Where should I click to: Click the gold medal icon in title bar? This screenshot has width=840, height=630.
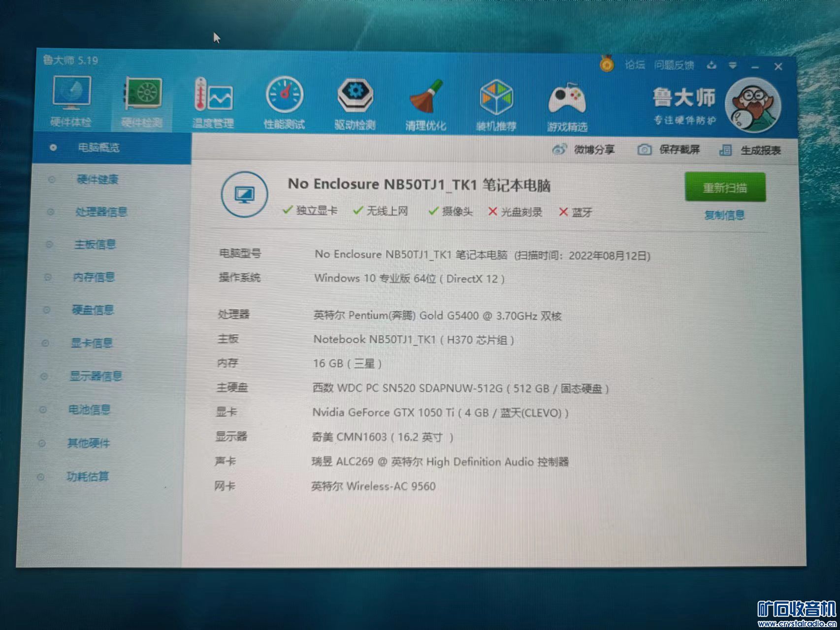click(607, 63)
